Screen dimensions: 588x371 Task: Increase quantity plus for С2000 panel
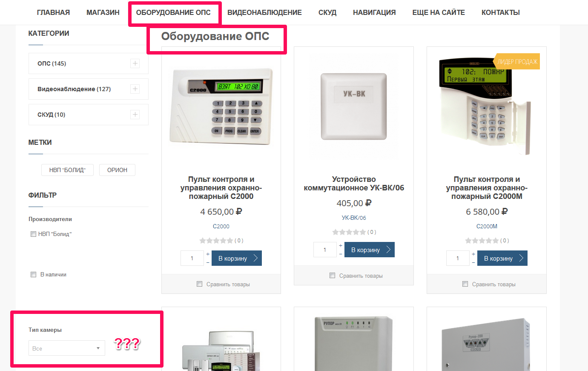coord(208,254)
